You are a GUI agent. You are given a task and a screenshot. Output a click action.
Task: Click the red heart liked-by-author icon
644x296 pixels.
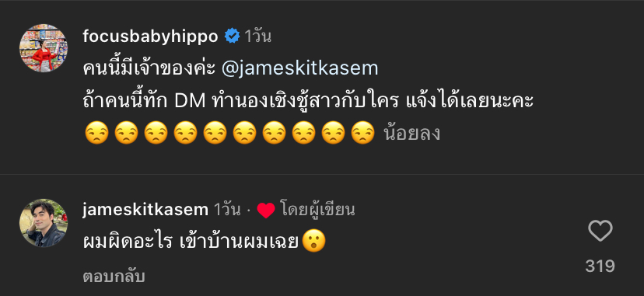coord(266,211)
